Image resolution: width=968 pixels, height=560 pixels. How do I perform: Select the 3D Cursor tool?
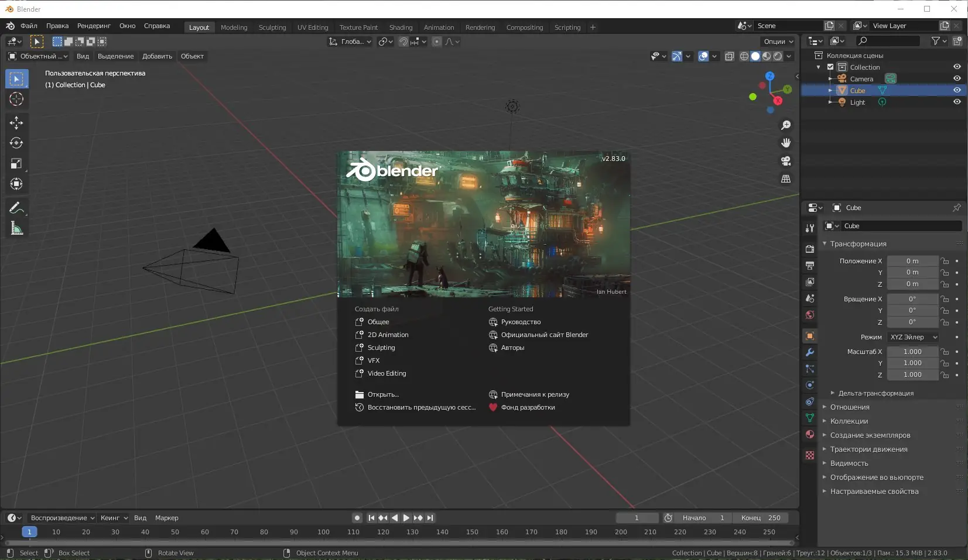point(16,99)
